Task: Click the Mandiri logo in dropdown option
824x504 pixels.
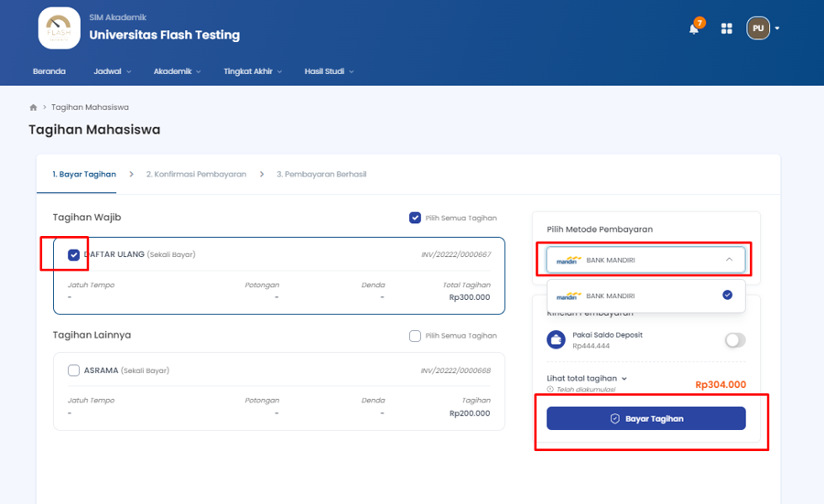Action: 568,295
